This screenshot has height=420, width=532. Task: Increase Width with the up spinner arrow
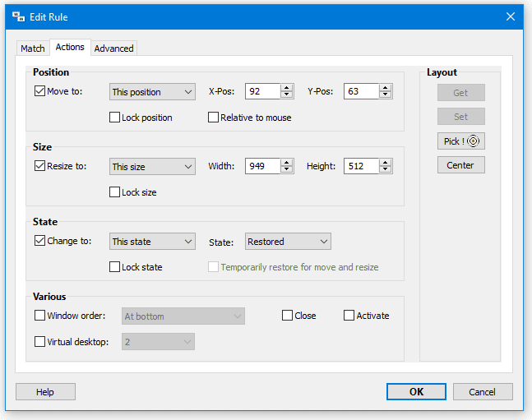pos(287,163)
